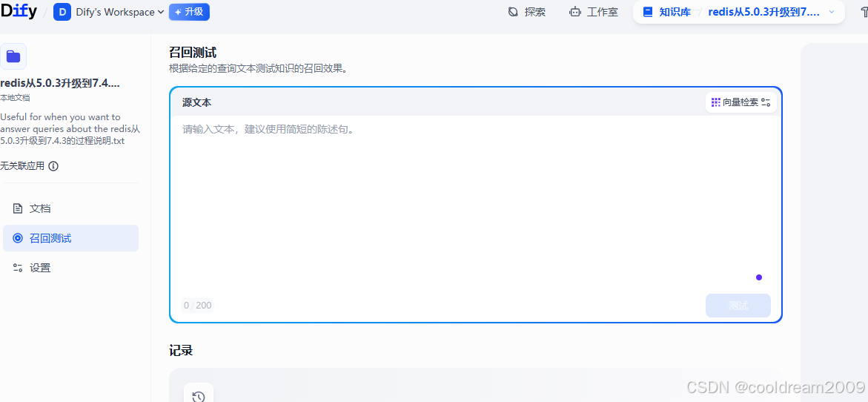Viewport: 868px width, 402px height.
Task: Select the 召回测试 sidebar item
Action: click(x=71, y=238)
